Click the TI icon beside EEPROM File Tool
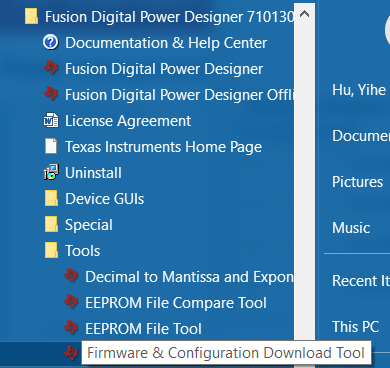 click(x=71, y=328)
